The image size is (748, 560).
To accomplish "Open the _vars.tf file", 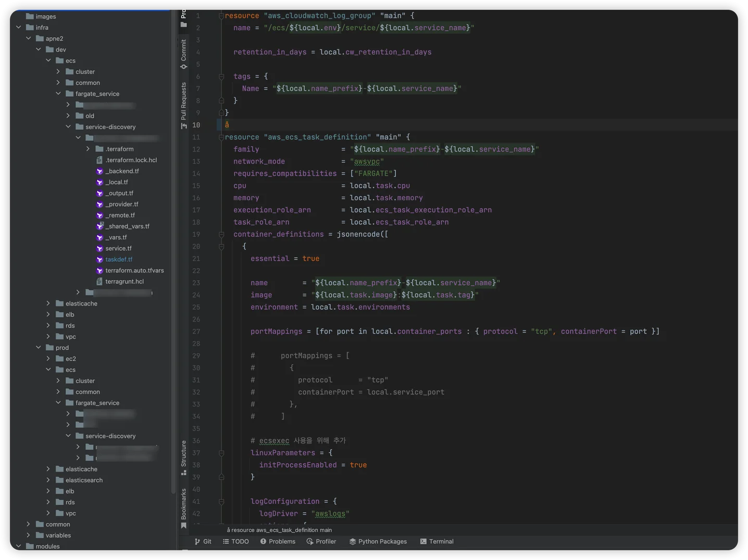I will point(116,237).
